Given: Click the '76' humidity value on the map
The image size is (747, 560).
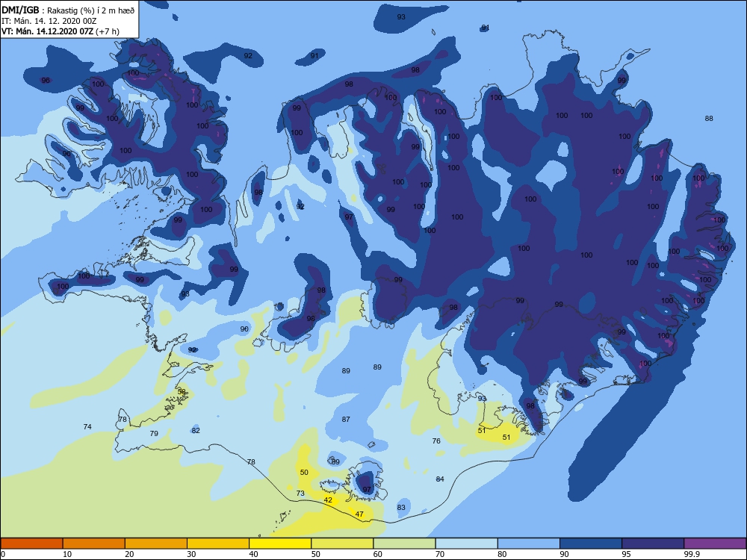Looking at the screenshot, I should click(x=436, y=441).
